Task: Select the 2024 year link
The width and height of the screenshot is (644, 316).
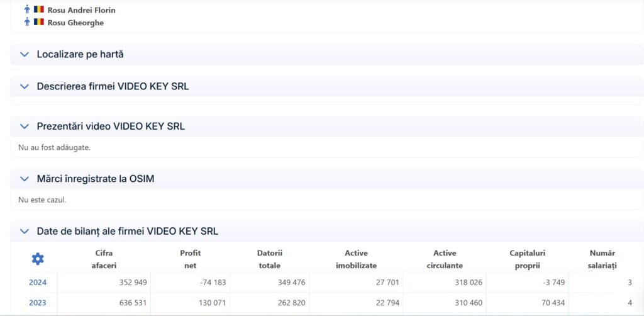Action: click(x=38, y=283)
